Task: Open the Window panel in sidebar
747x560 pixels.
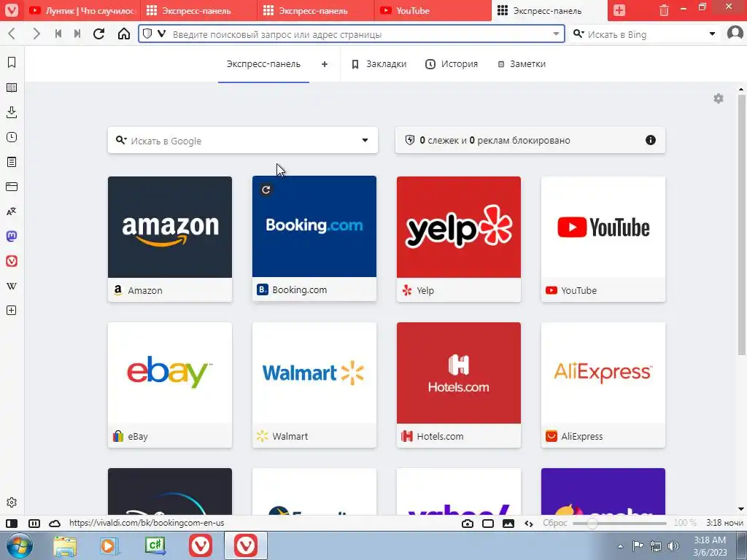Action: [x=12, y=187]
